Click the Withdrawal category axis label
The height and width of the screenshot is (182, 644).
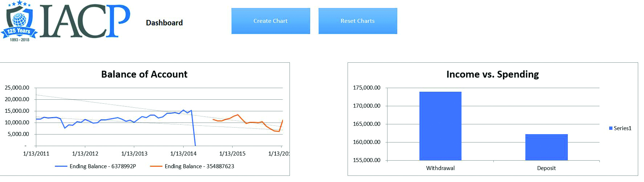(x=440, y=168)
